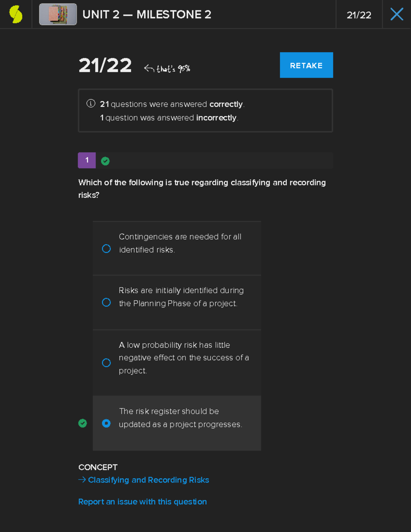
Task: Select the Contingencies answer radio button
Action: click(x=107, y=249)
